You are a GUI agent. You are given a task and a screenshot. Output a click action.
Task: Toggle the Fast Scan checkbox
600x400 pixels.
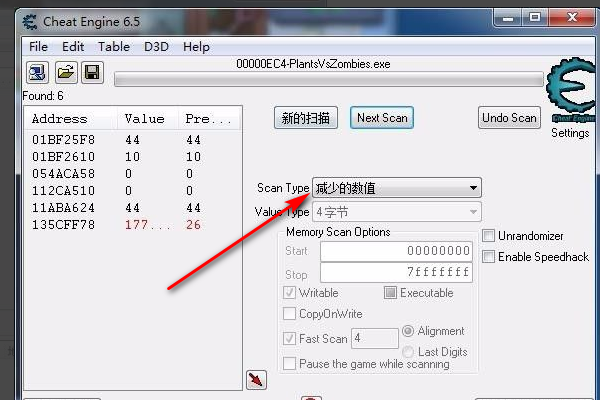point(289,338)
